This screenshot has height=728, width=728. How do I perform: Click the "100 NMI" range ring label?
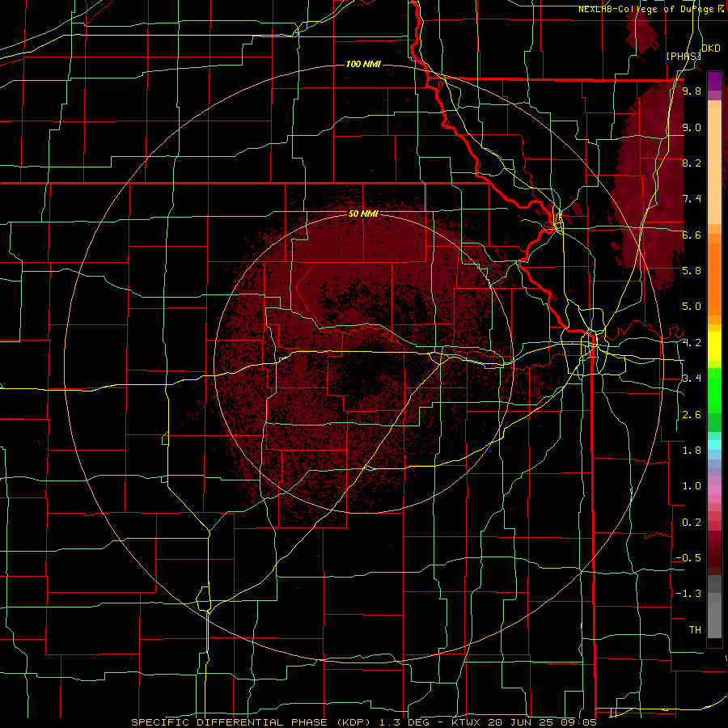(x=363, y=64)
